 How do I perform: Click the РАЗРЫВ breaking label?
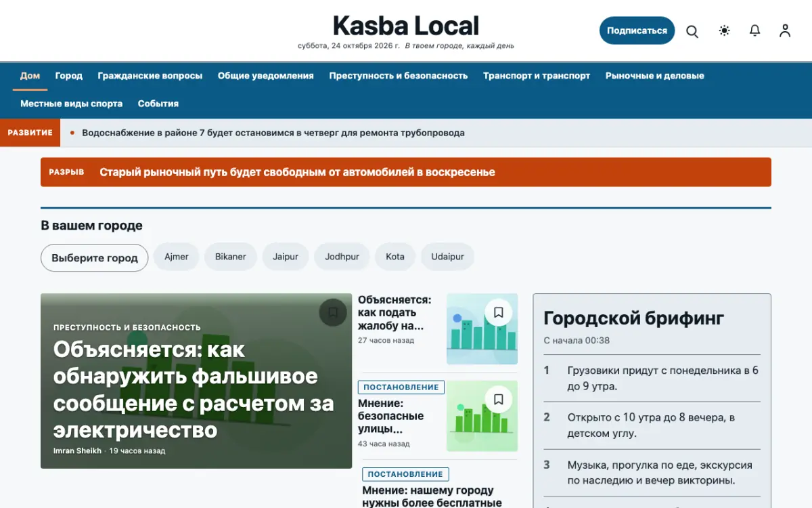tap(66, 172)
